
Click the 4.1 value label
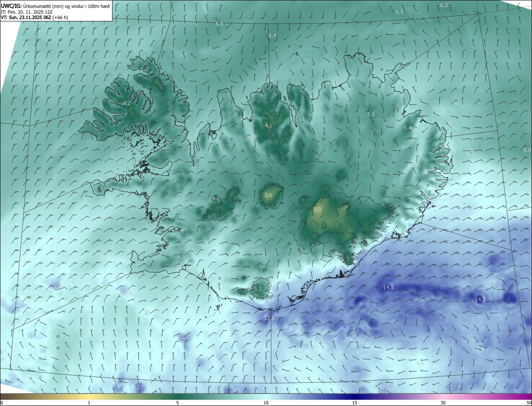268,125
